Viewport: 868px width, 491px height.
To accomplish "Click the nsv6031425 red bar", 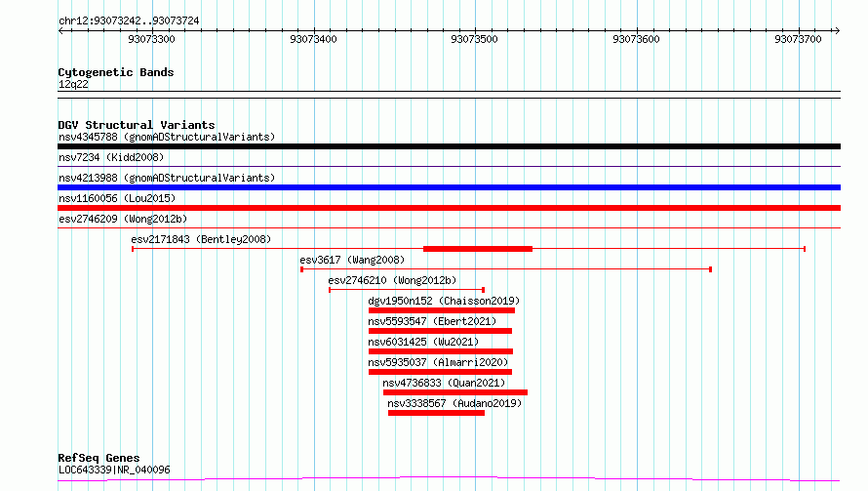I will [x=441, y=351].
